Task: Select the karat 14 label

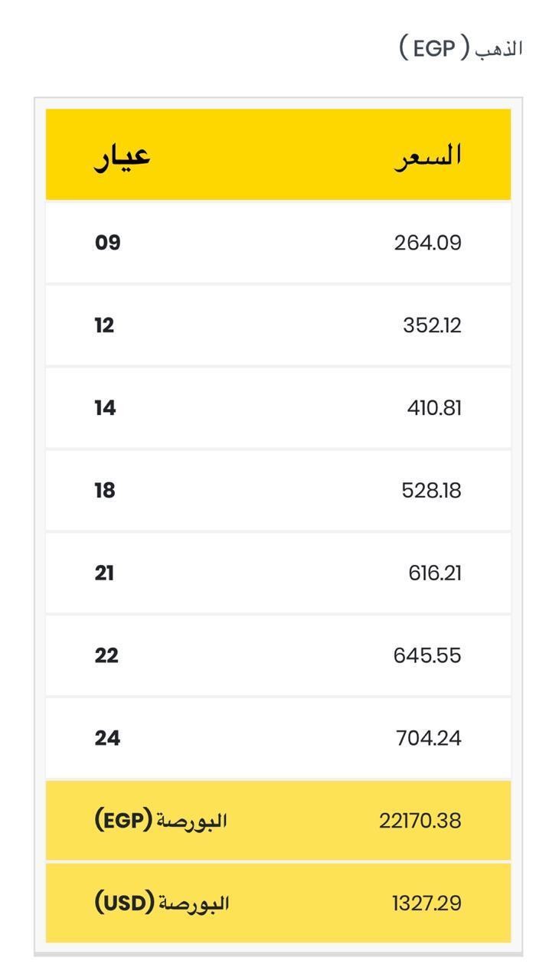Action: pos(106,408)
